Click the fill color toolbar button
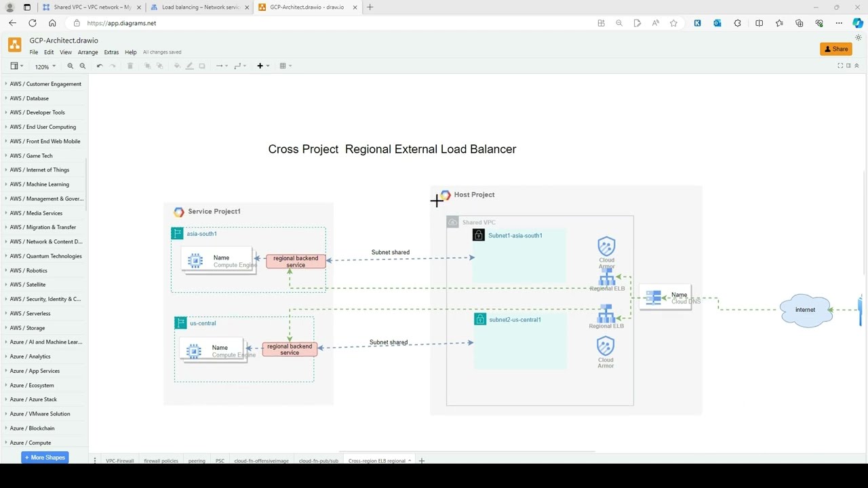The image size is (868, 488). tap(177, 66)
